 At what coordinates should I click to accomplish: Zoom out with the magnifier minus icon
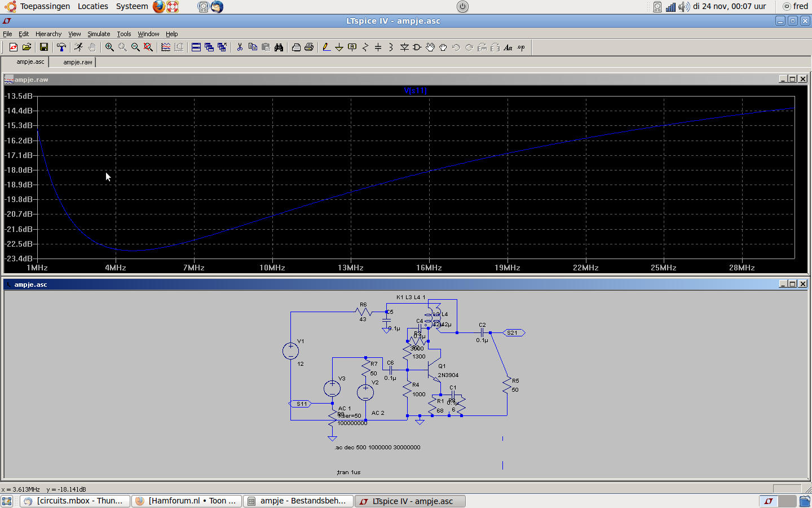(x=135, y=47)
